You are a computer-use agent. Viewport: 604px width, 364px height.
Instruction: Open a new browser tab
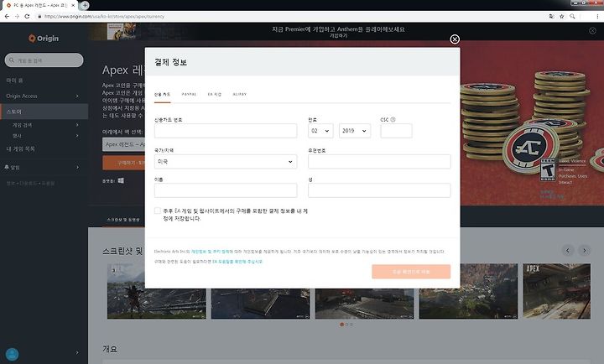click(85, 5)
